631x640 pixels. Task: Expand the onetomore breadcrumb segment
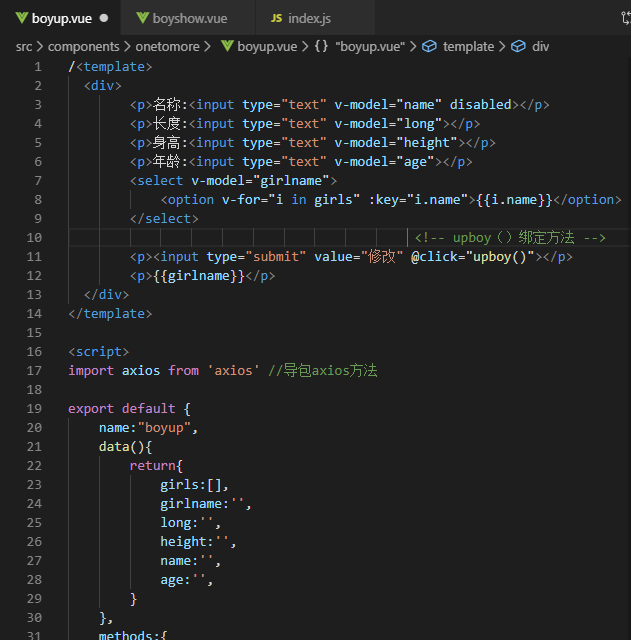point(166,46)
